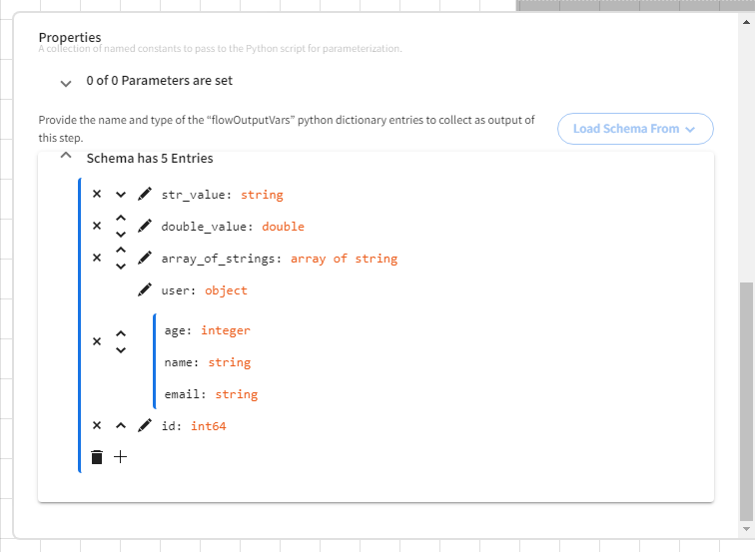
Task: Collapse the Schema has 5 Entries section
Action: click(66, 156)
